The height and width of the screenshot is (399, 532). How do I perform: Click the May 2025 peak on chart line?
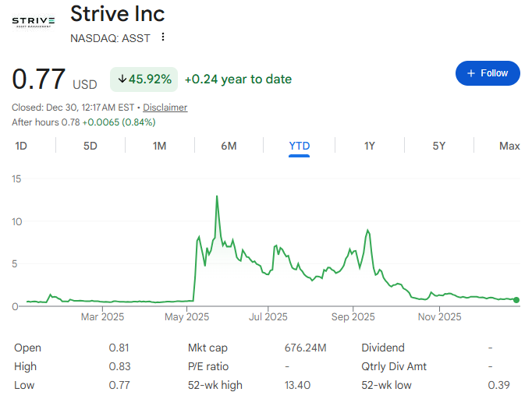click(217, 196)
